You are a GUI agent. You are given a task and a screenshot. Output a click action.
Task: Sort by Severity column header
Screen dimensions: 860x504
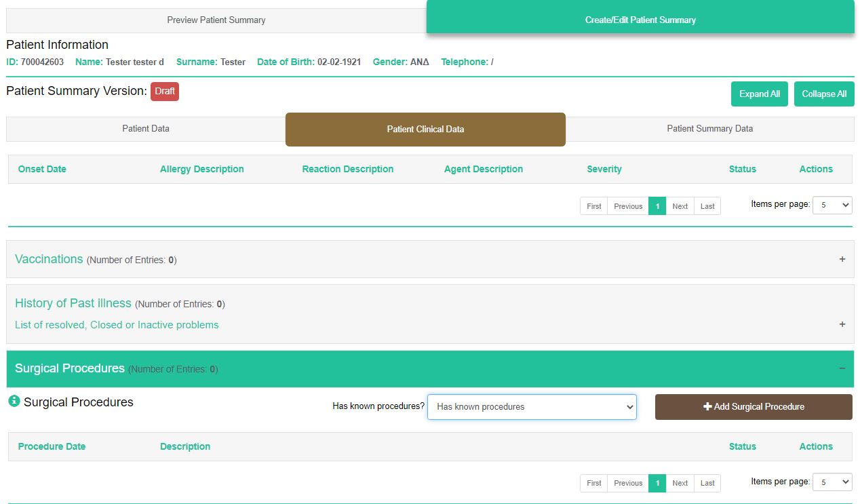click(x=604, y=169)
